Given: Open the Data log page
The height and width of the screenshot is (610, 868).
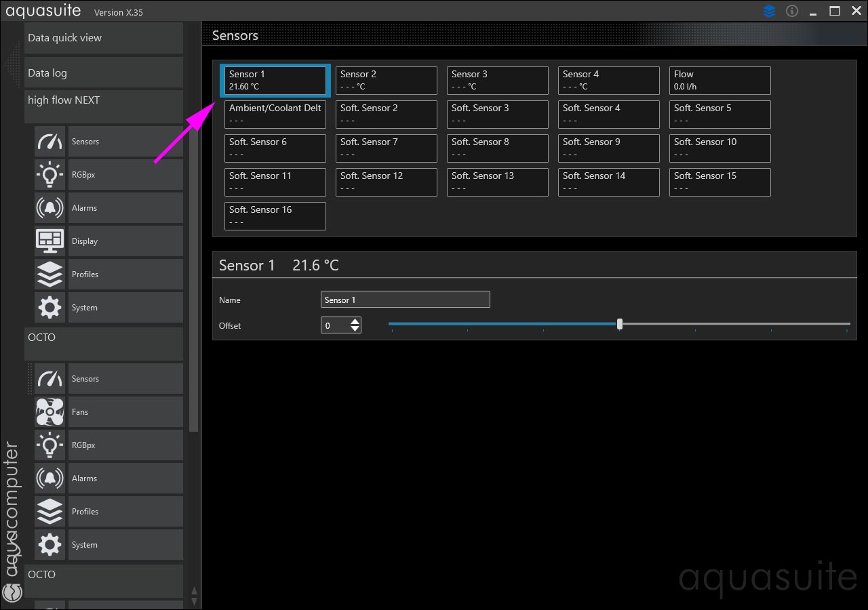Looking at the screenshot, I should (x=103, y=73).
